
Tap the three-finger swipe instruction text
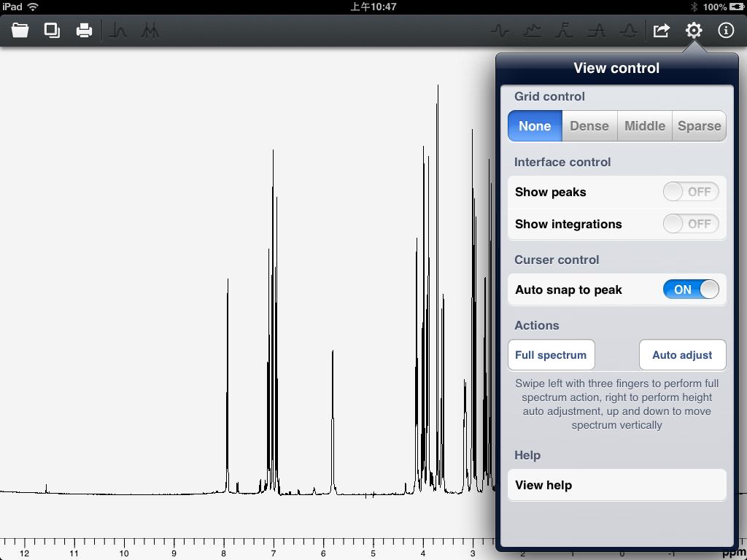[617, 404]
